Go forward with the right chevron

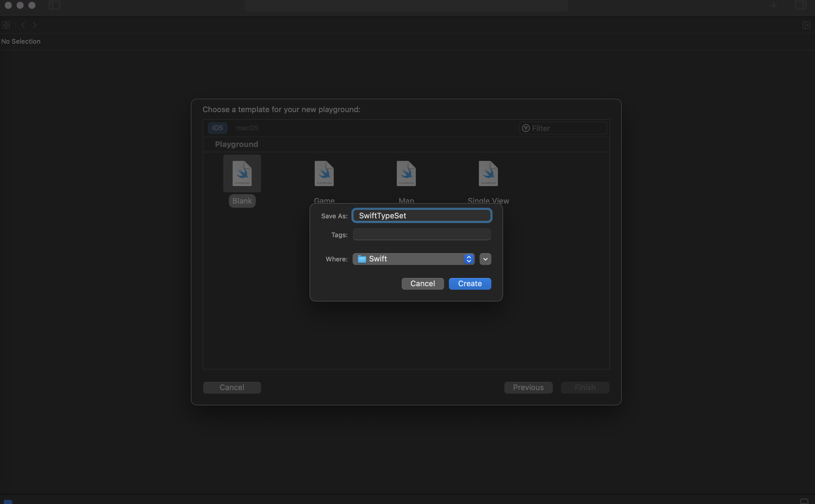point(35,25)
